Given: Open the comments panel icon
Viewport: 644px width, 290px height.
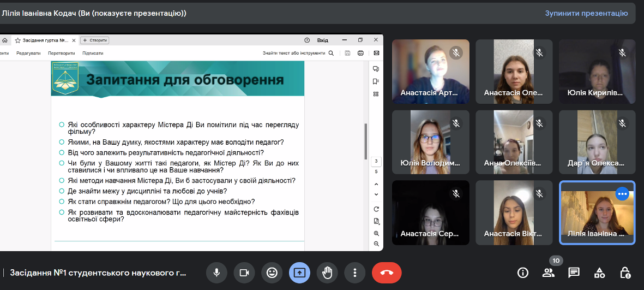Looking at the screenshot, I should point(376,69).
